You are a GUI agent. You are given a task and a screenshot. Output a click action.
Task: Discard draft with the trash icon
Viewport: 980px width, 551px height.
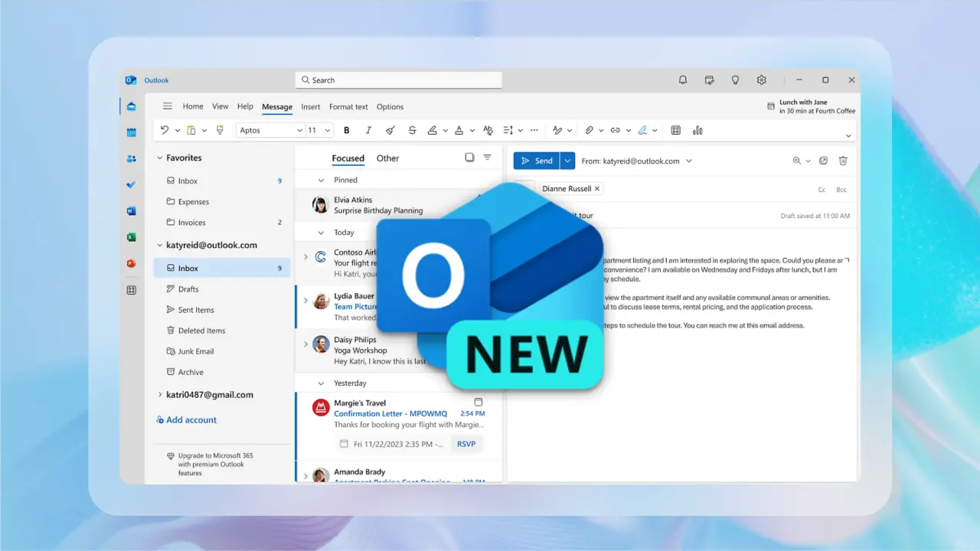click(843, 161)
